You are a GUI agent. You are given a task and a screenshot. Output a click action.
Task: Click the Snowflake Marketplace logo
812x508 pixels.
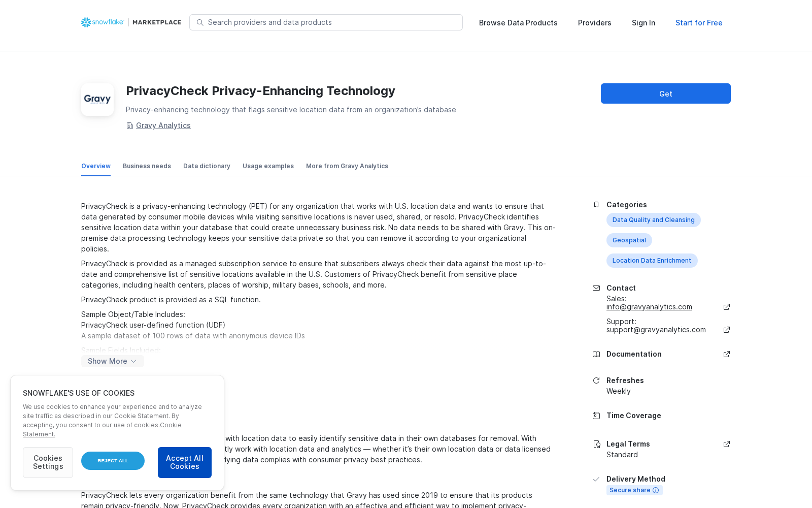pyautogui.click(x=131, y=22)
